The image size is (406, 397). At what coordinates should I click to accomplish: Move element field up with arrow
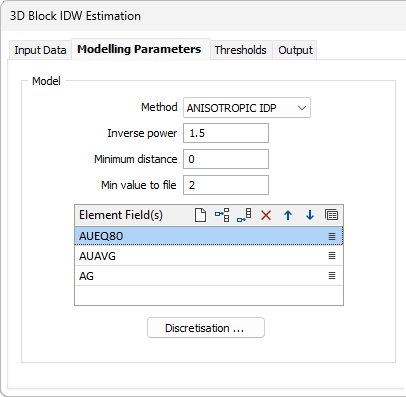[288, 215]
